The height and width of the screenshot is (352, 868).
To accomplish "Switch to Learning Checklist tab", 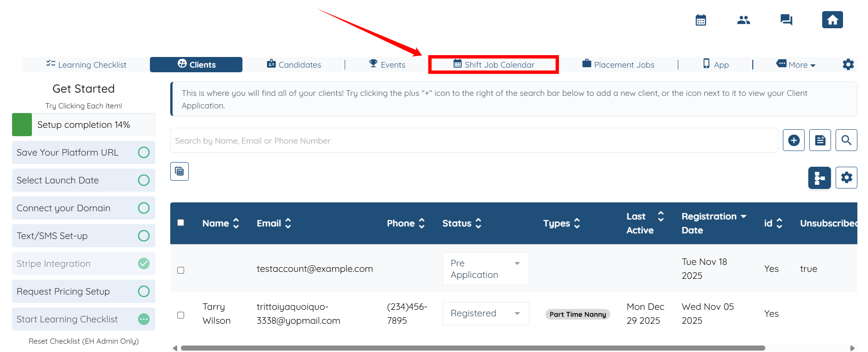I will (x=86, y=64).
